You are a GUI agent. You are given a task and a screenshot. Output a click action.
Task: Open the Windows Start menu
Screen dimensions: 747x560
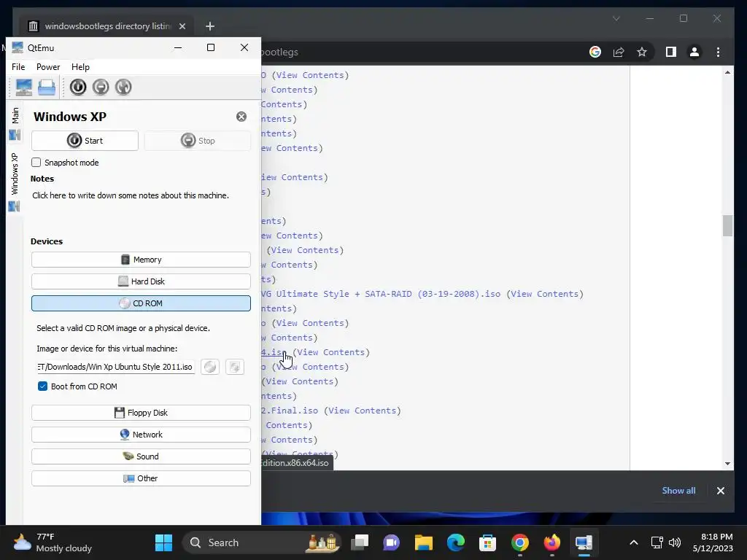pos(164,542)
